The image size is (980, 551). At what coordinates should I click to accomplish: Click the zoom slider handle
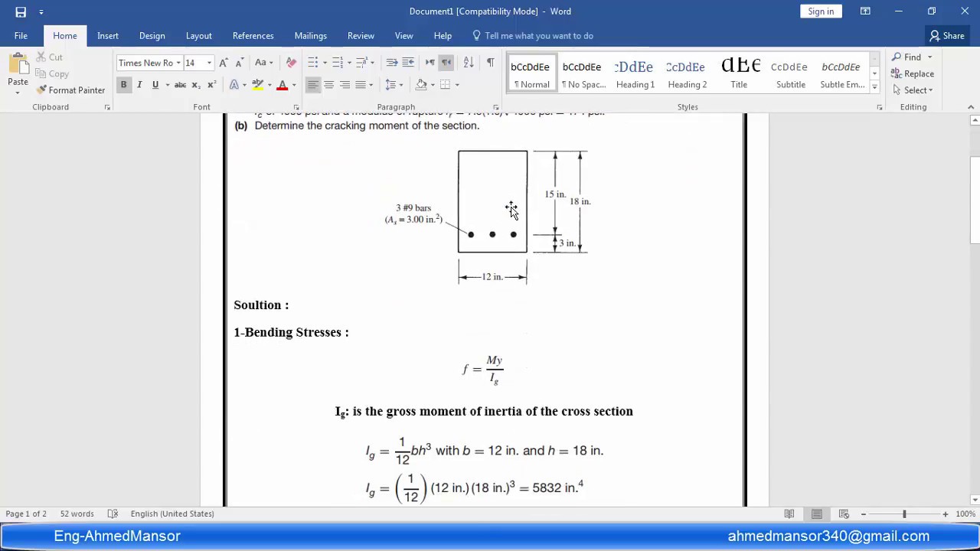904,514
